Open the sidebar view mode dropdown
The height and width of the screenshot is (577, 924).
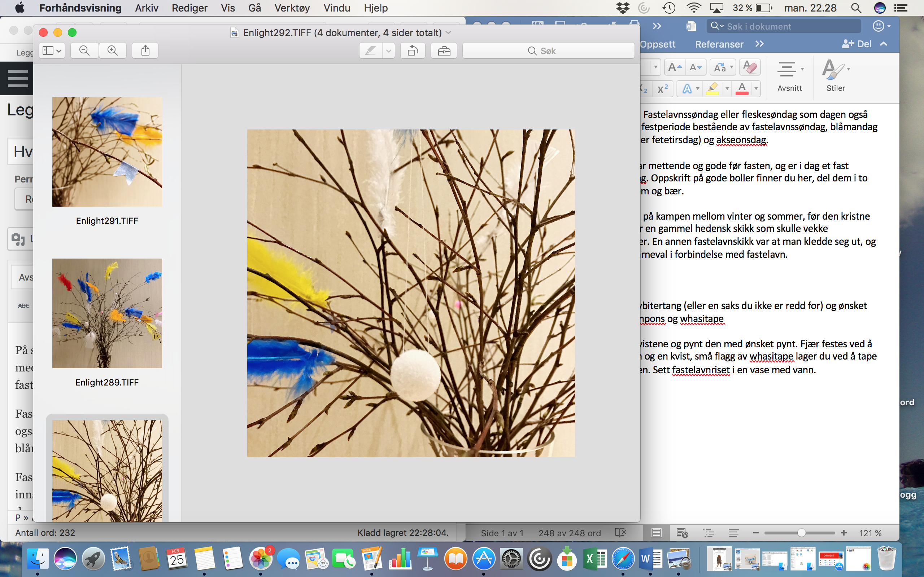[52, 50]
